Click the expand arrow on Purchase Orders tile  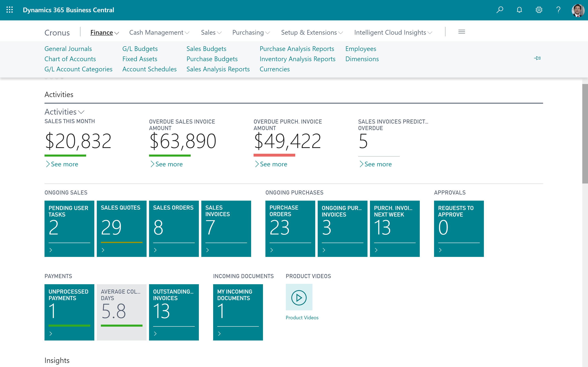[271, 250]
